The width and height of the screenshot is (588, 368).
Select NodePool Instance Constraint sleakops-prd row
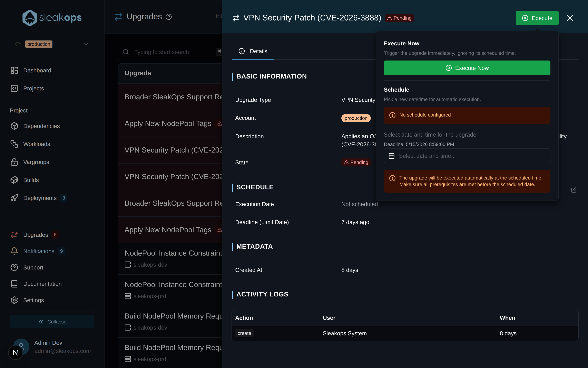point(170,290)
